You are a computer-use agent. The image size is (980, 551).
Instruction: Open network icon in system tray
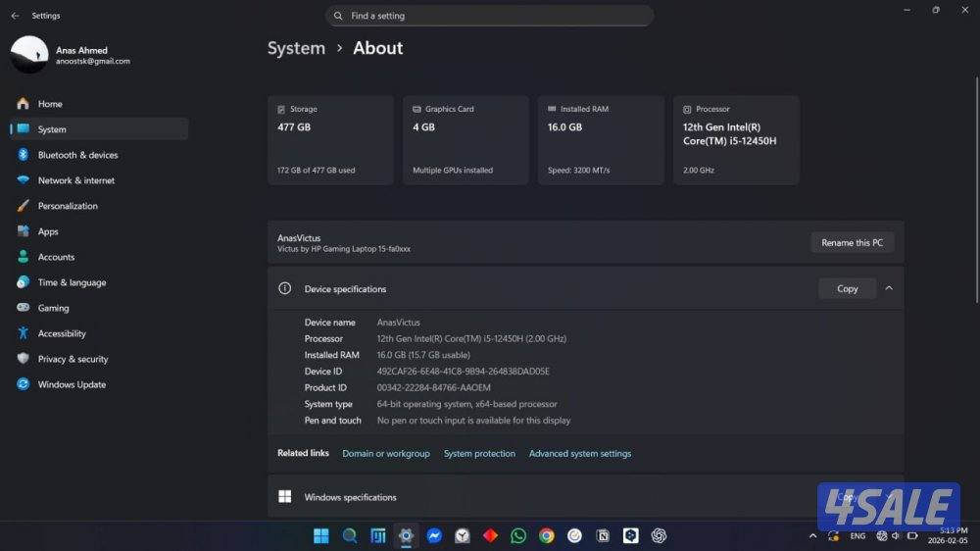click(x=881, y=536)
